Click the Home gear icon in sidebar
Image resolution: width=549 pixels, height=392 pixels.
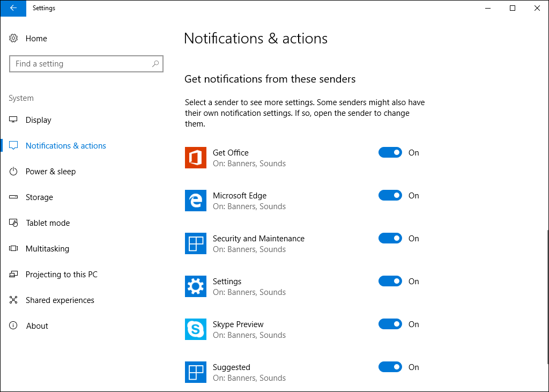click(x=14, y=39)
